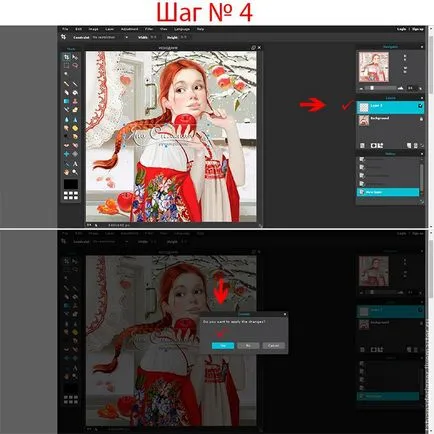Open the Adjustment menu in the upper editor
This screenshot has height=434, width=434.
pyautogui.click(x=129, y=29)
